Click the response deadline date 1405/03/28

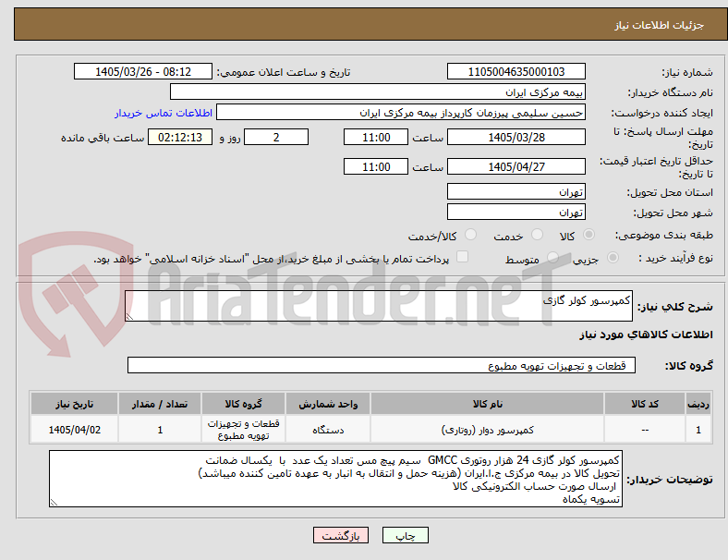click(x=516, y=137)
